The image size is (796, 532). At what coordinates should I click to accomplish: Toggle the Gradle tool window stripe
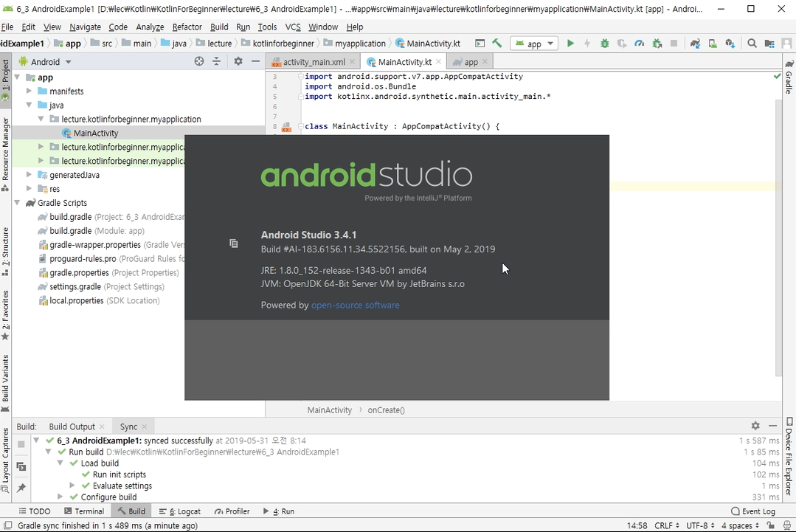[789, 77]
